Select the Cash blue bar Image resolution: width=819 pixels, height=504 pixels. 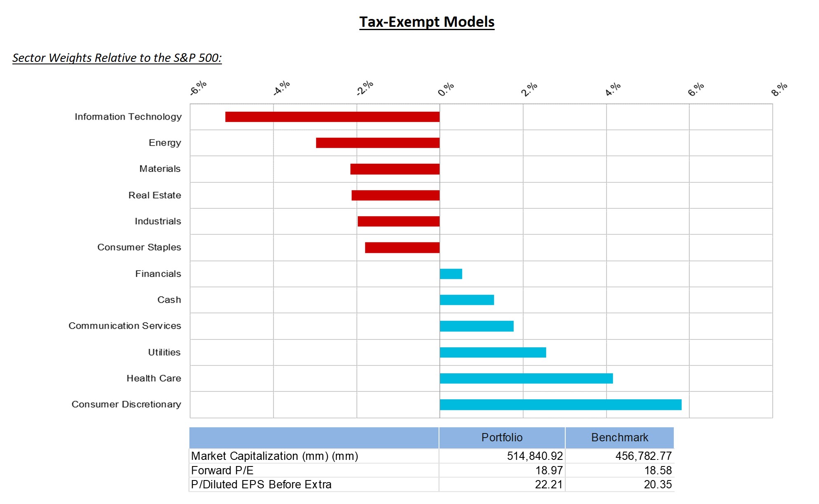pos(467,300)
